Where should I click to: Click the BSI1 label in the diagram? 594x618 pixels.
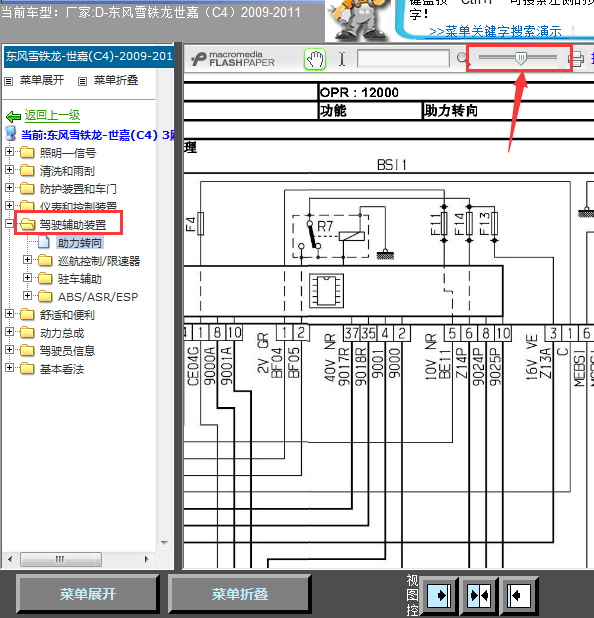(391, 164)
